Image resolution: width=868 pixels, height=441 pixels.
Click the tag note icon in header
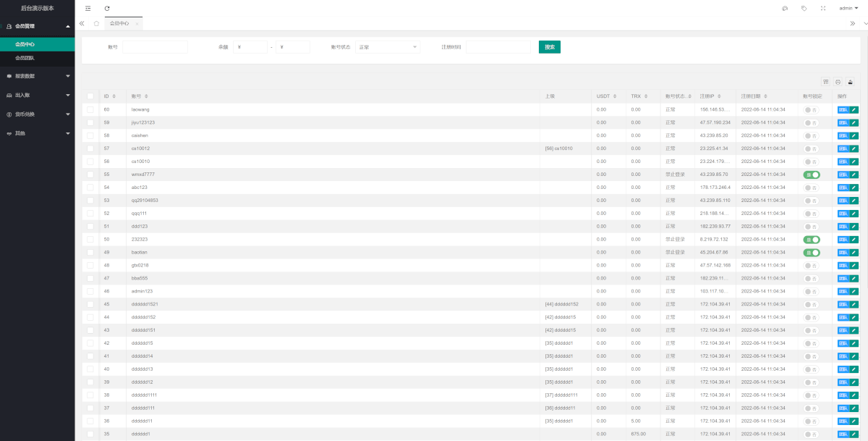click(x=804, y=9)
